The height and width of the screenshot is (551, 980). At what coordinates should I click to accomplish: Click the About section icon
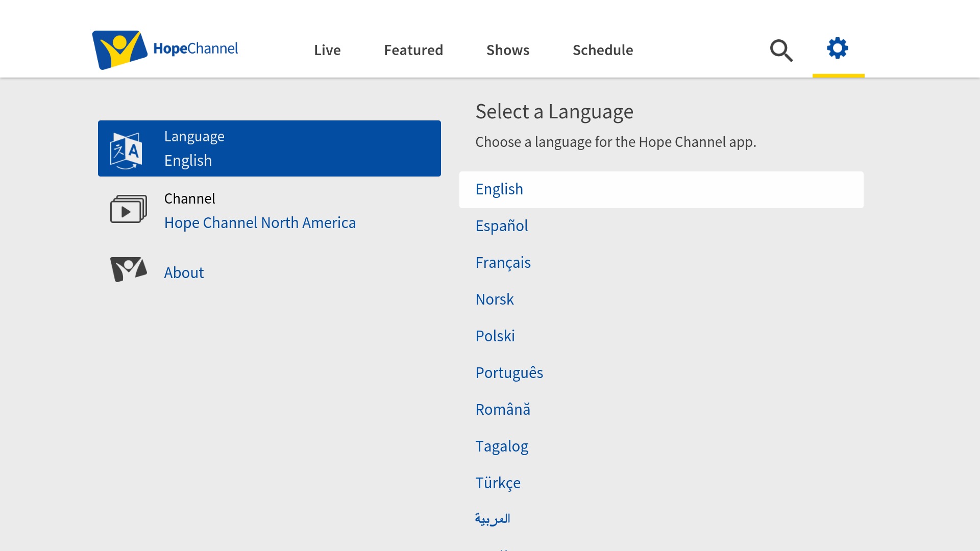point(128,269)
